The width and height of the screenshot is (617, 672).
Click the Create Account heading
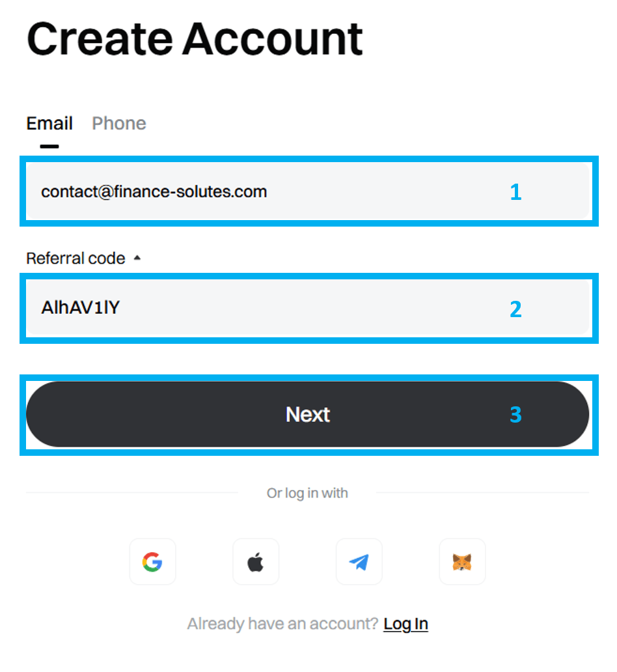coord(195,40)
